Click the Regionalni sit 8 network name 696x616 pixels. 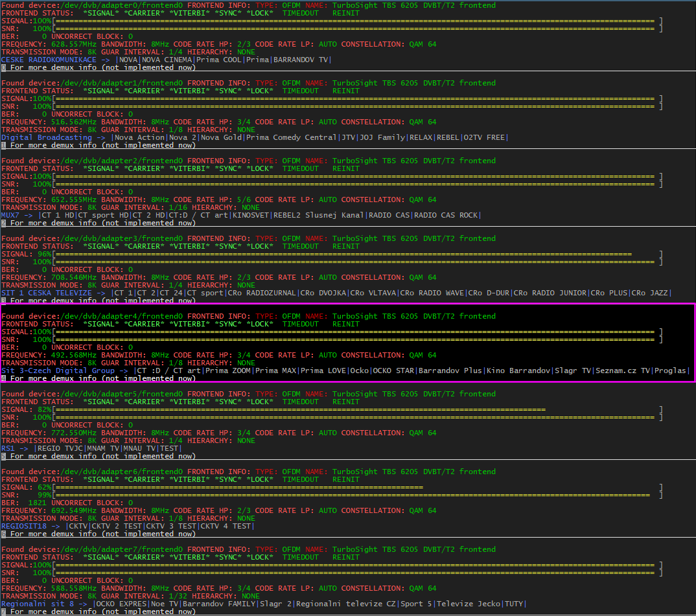coord(38,604)
